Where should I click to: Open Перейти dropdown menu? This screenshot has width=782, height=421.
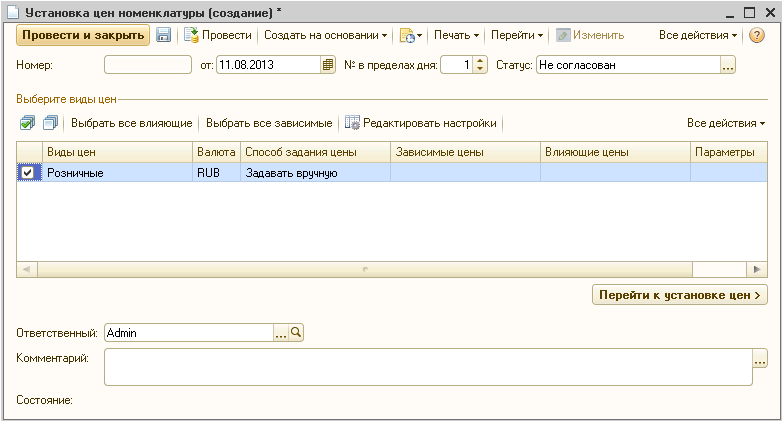(x=517, y=35)
